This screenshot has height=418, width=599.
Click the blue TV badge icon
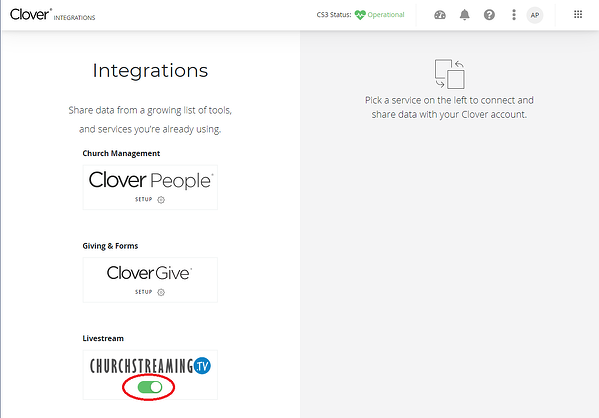pos(202,366)
